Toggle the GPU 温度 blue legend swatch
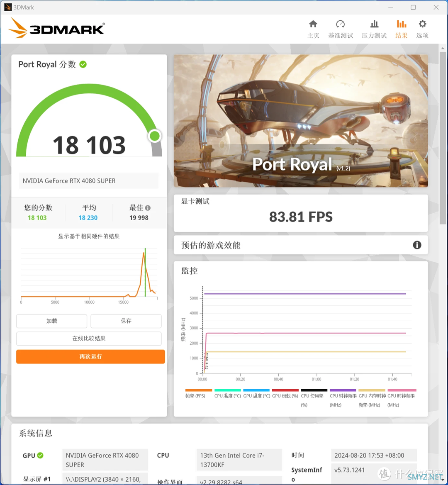Screen dimensions: 448x485 click(x=256, y=390)
